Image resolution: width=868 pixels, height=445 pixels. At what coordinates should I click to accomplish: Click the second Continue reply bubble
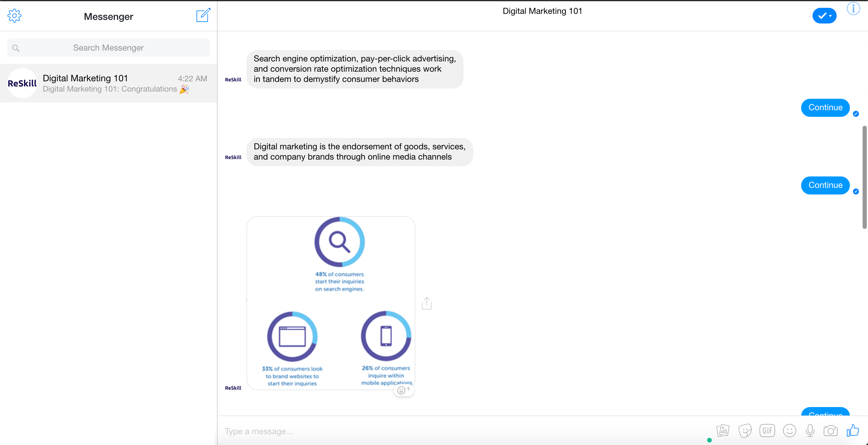pos(825,185)
